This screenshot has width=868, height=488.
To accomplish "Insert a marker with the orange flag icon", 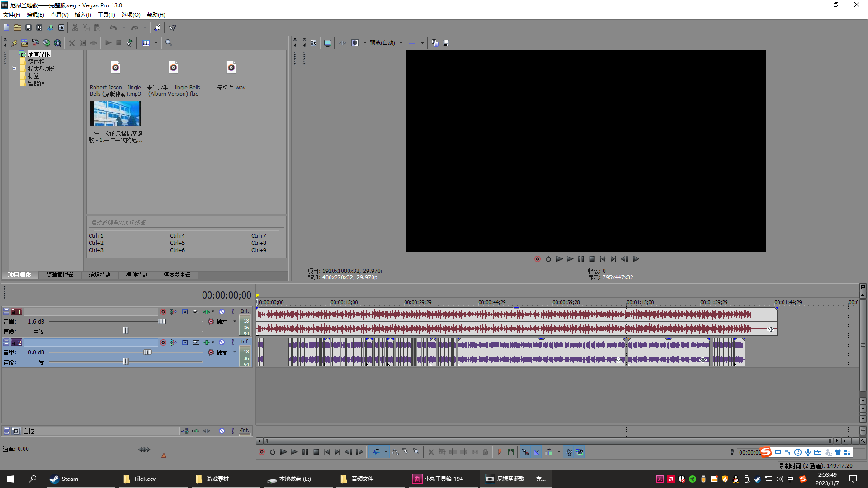I will [500, 452].
